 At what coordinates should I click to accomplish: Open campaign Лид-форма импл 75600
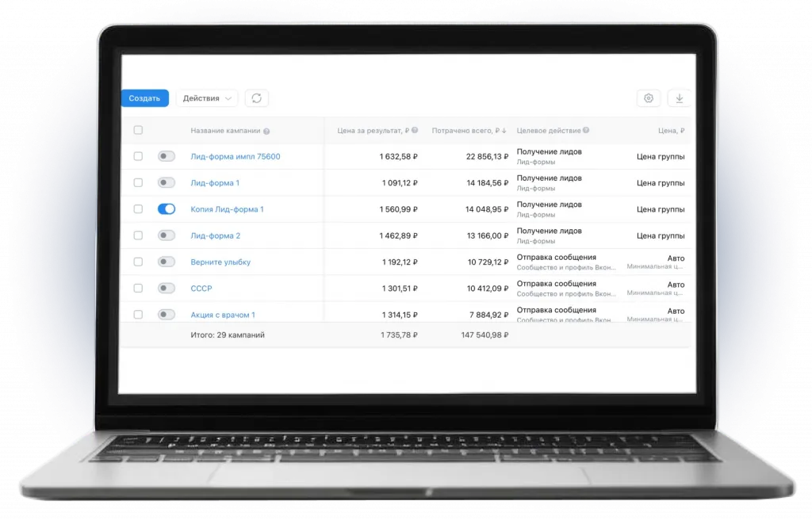tap(235, 156)
